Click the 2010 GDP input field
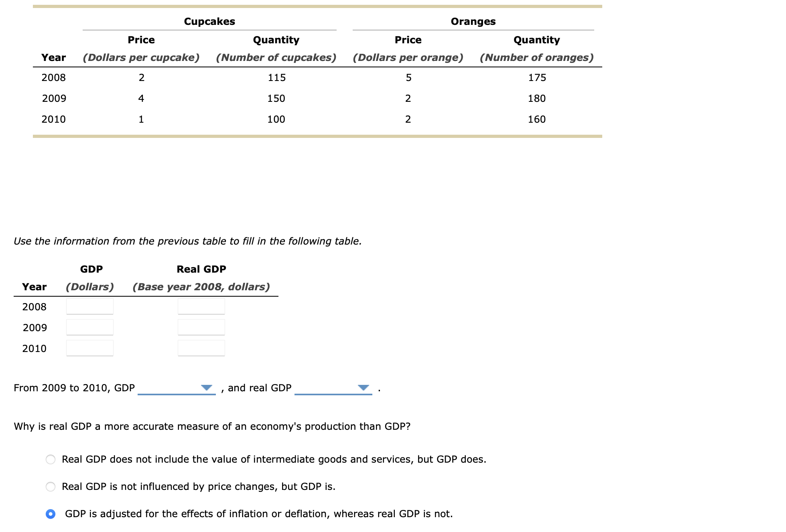 pyautogui.click(x=89, y=348)
